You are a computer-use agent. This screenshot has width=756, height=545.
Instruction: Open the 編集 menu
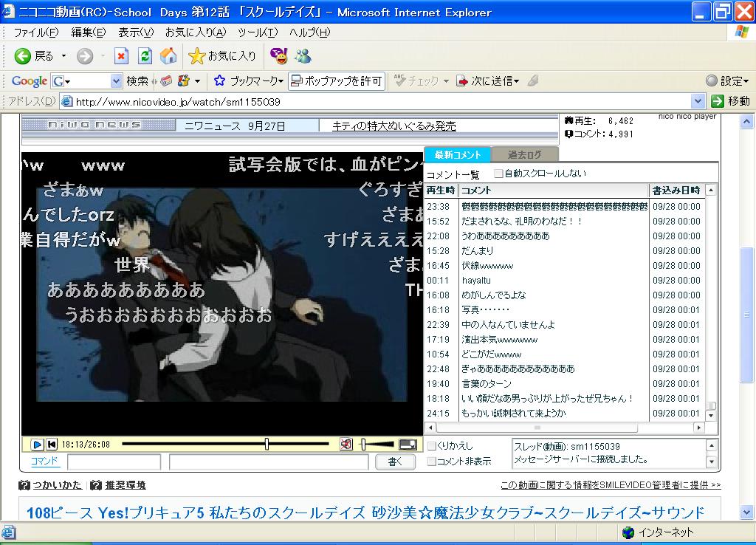(x=89, y=32)
